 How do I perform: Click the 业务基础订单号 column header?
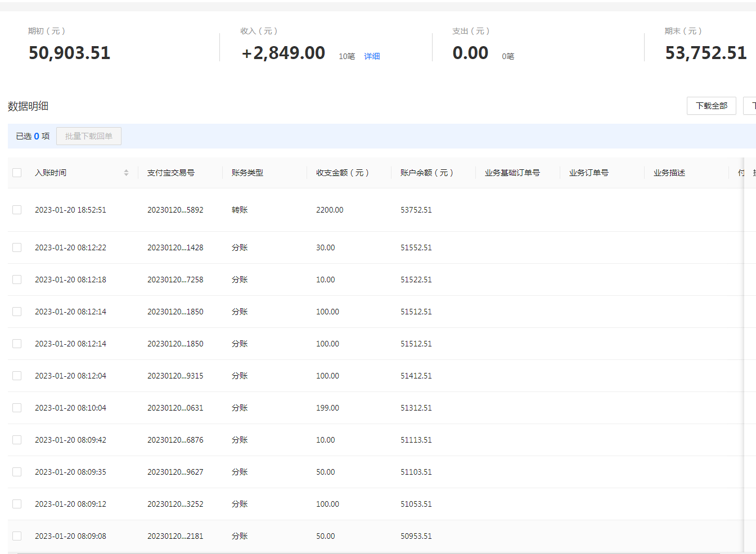[512, 173]
